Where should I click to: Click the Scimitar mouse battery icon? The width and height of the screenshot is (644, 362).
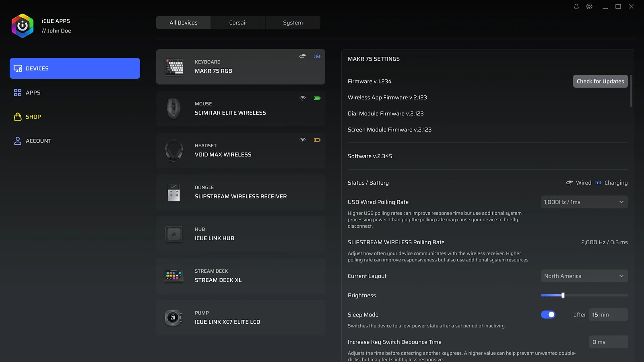[x=317, y=98]
